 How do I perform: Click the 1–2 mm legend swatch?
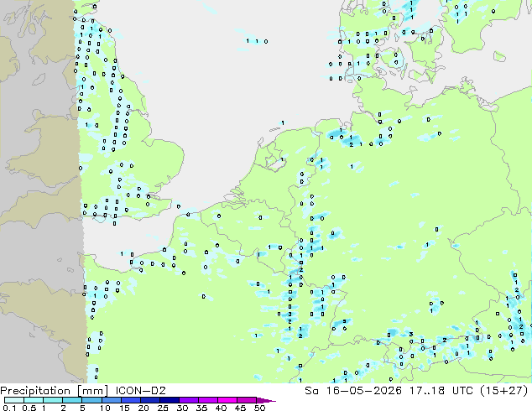pos(53,400)
